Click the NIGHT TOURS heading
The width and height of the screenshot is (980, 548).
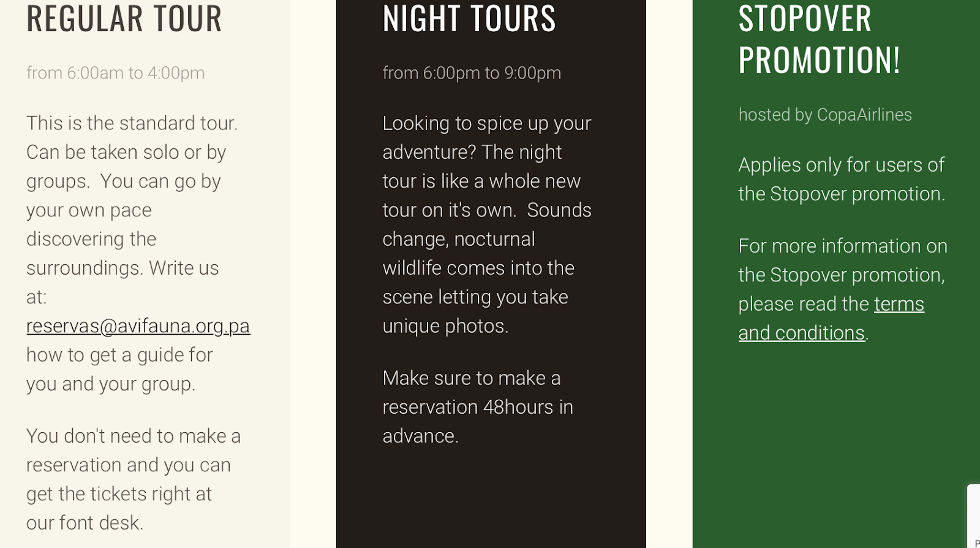pos(469,18)
